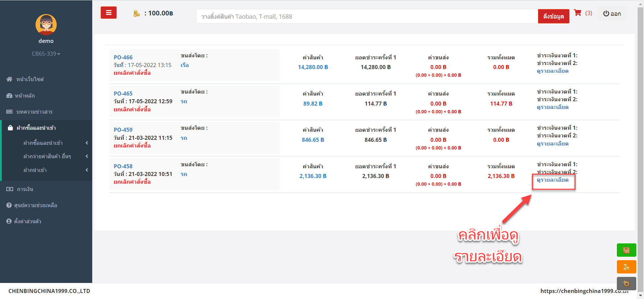Viewport: 644px width, 299px height.
Task: Click the green floating box button
Action: point(626,250)
